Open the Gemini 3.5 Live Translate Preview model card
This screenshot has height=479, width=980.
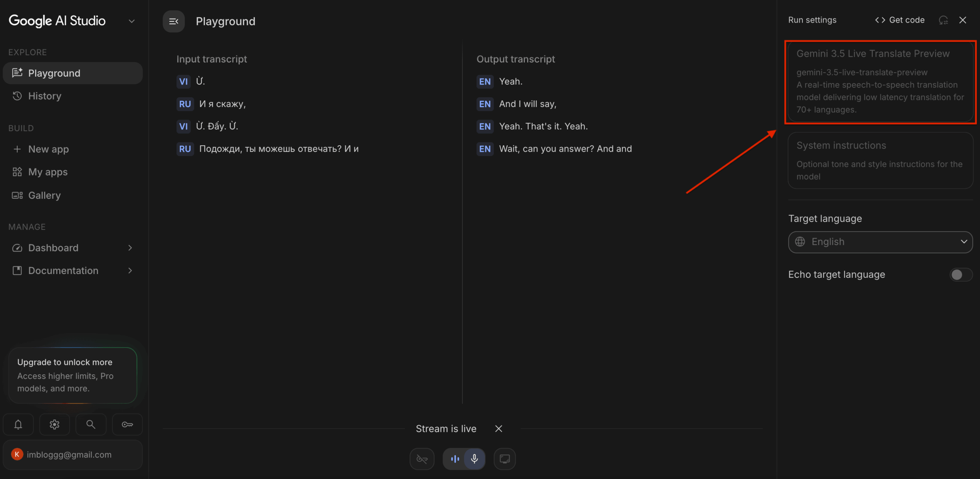pyautogui.click(x=880, y=82)
